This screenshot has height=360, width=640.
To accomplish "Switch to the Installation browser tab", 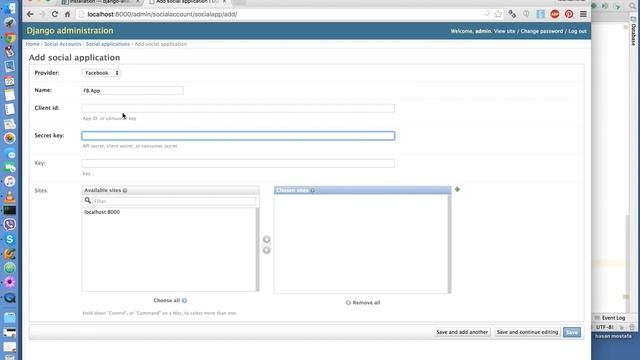I will click(100, 2).
